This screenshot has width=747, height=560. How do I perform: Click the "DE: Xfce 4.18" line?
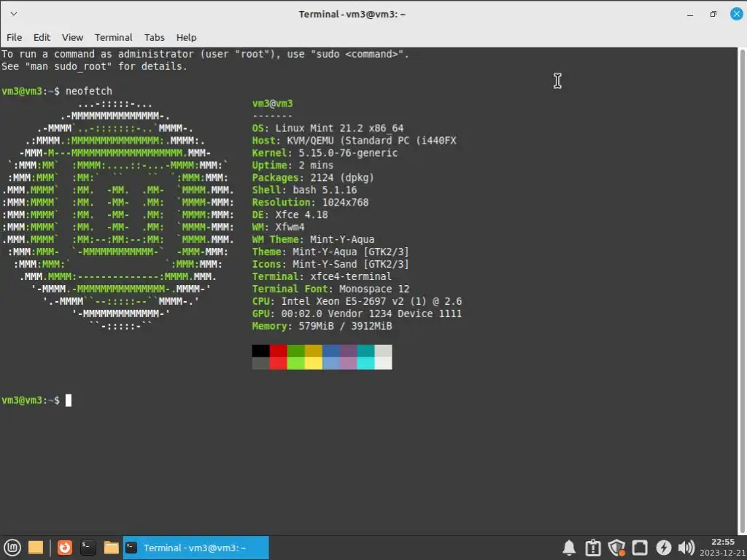coord(290,215)
